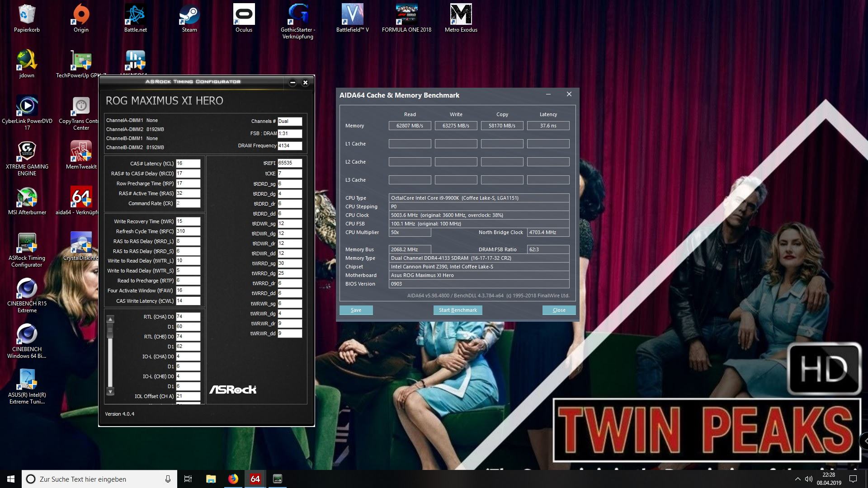Open the Origin desktop shortcut
Screen dimensions: 868x488
click(x=81, y=18)
